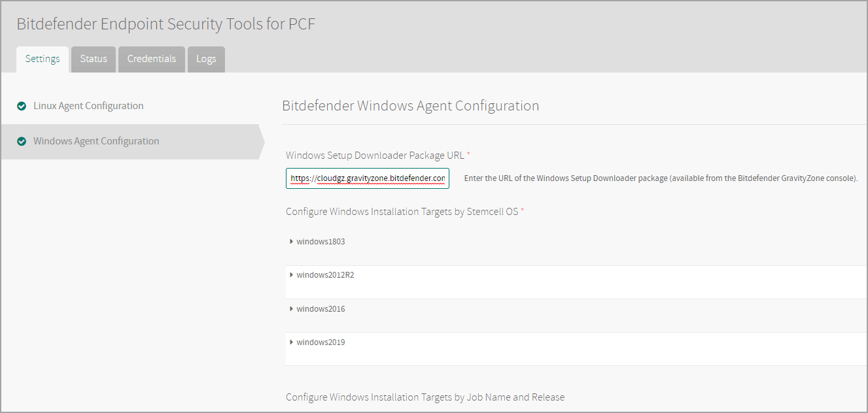The height and width of the screenshot is (413, 868).
Task: Select the Linux Agent Configuration sidebar item
Action: click(x=88, y=105)
